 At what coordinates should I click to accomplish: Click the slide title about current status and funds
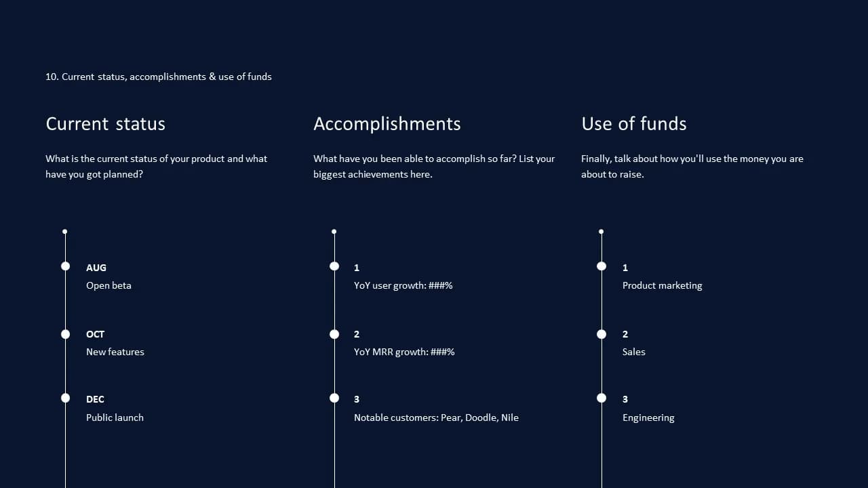[x=159, y=77]
